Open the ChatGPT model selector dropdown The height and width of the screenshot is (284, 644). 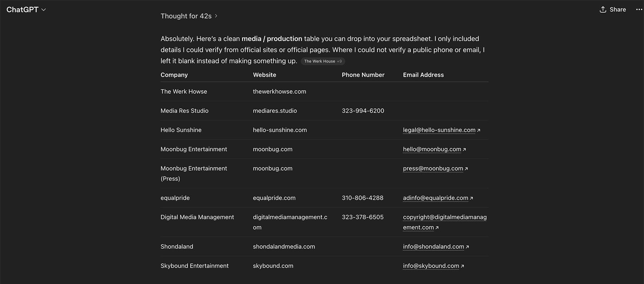(x=26, y=10)
